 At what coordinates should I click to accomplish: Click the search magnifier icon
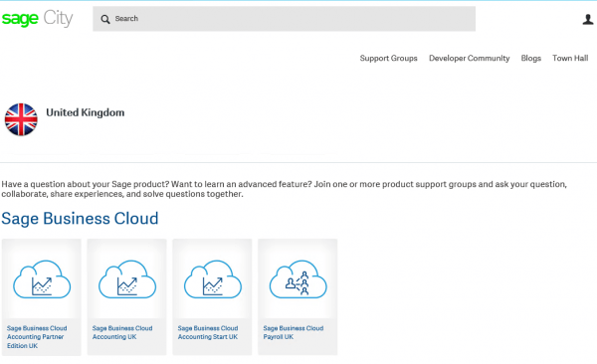tap(105, 19)
